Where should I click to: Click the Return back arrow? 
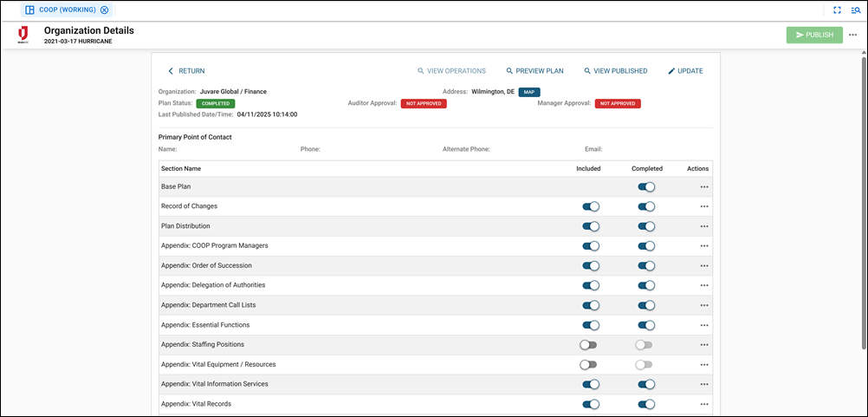[x=171, y=71]
